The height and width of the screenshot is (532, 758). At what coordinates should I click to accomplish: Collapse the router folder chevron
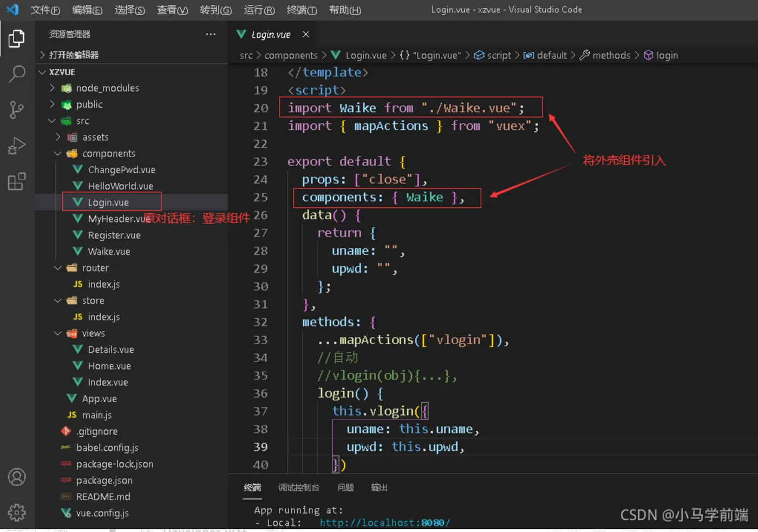[x=58, y=267]
